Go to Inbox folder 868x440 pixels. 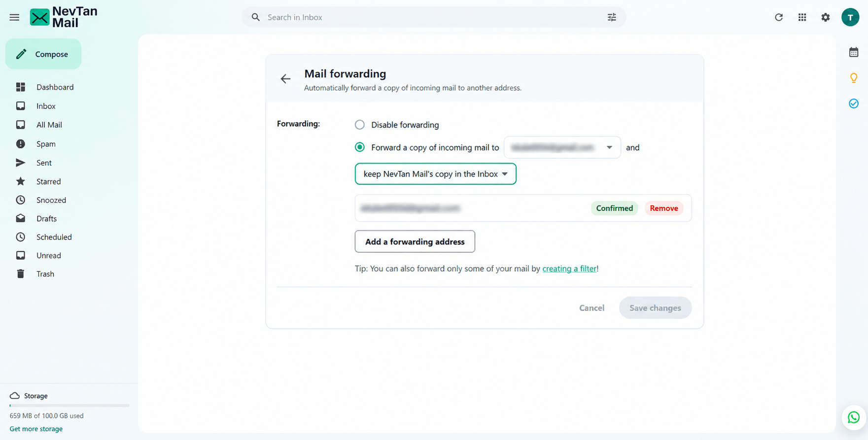[46, 106]
